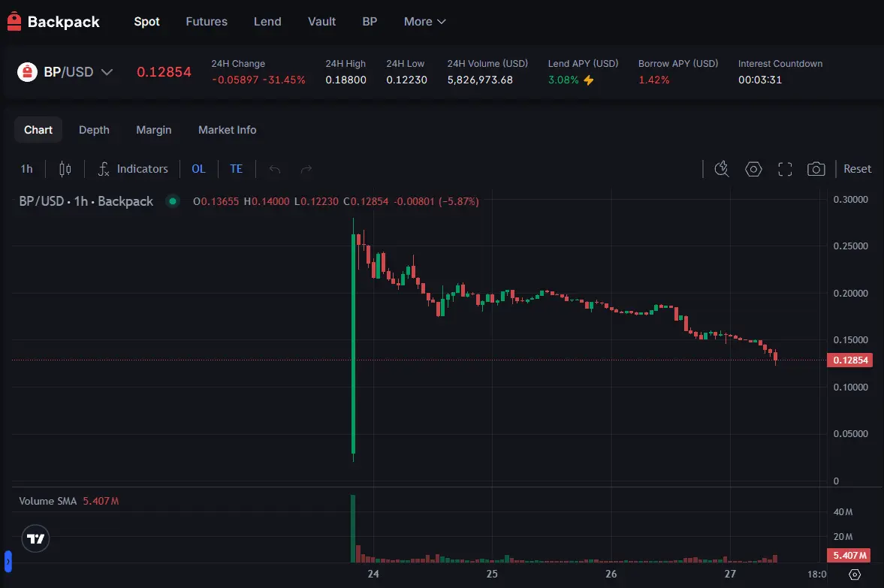Switch to the Depth tab
Image resolution: width=884 pixels, height=588 pixels.
(94, 130)
